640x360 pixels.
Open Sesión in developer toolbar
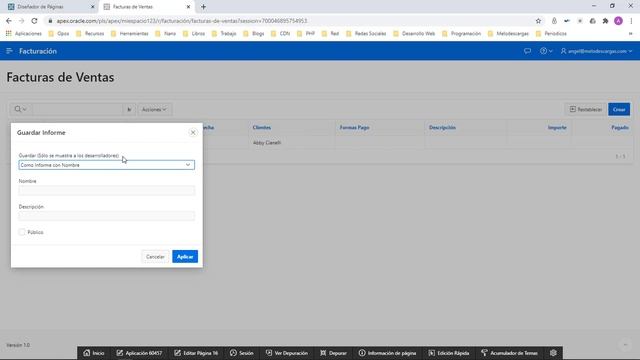click(242, 353)
